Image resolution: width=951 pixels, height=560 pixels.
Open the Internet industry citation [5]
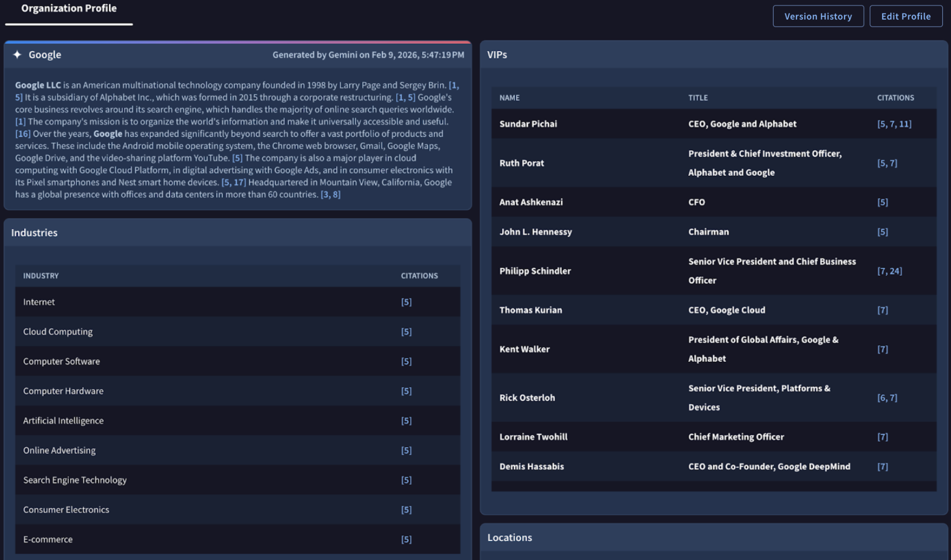coord(406,302)
